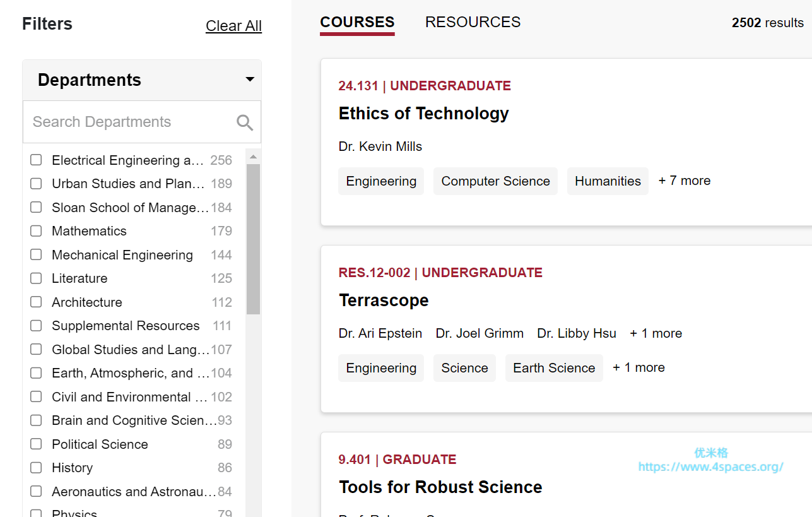Toggle the Political Science checkbox
This screenshot has width=812, height=517.
tap(37, 444)
